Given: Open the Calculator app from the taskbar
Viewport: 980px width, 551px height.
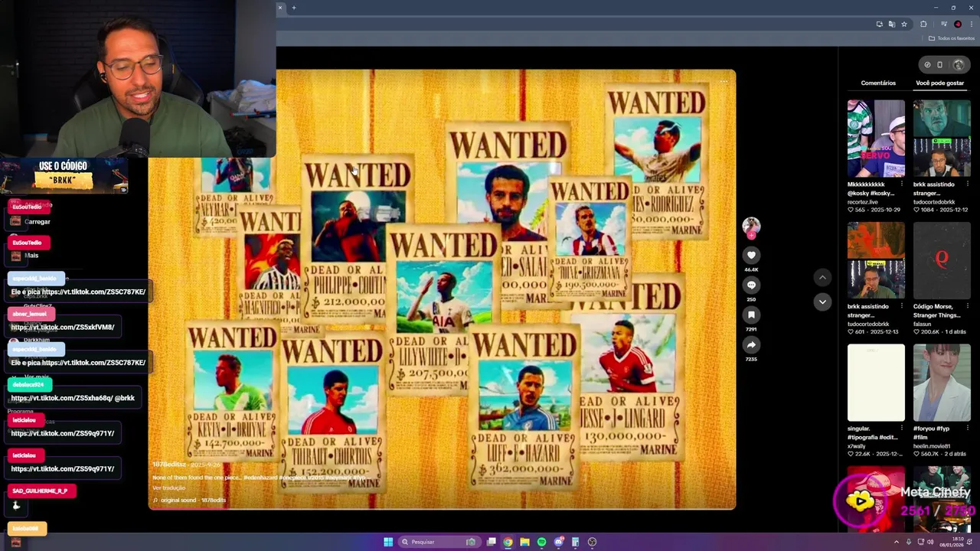Looking at the screenshot, I should tap(575, 542).
